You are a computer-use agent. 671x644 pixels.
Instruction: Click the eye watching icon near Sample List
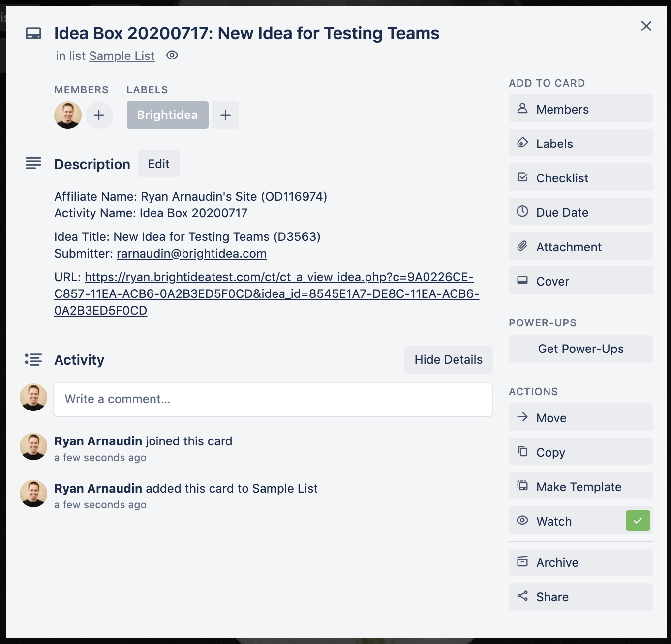[x=172, y=55]
